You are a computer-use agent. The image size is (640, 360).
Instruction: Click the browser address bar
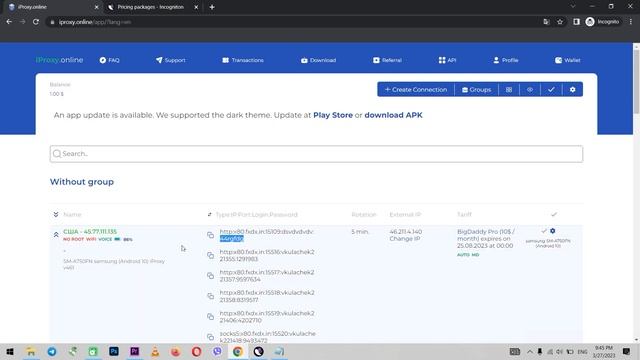pyautogui.click(x=294, y=22)
